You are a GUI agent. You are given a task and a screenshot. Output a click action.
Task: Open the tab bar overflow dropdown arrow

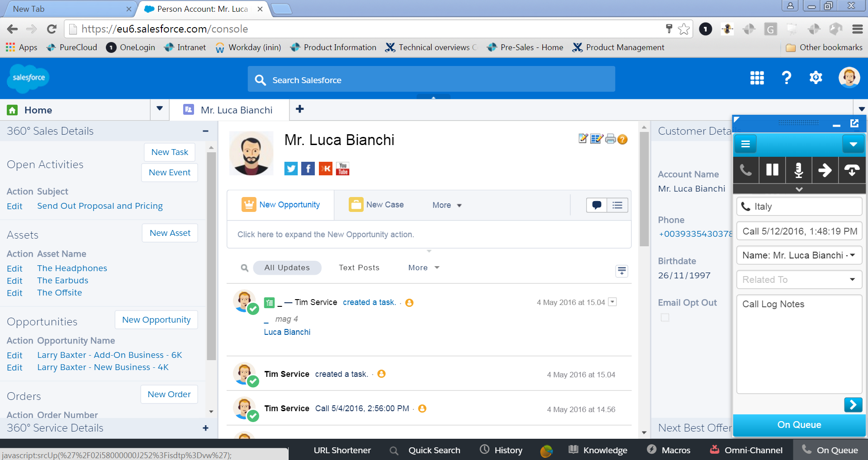coord(862,109)
